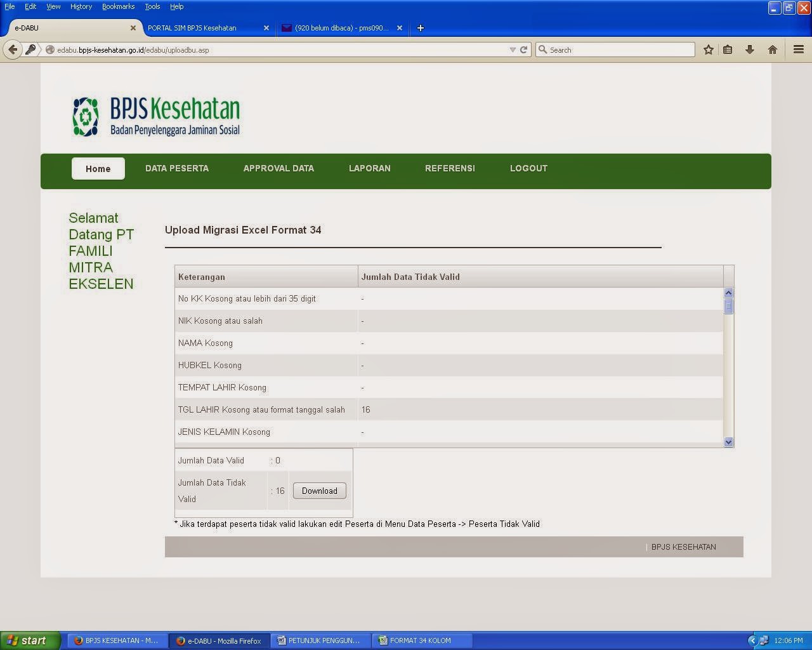Open PETUNJUK PENGGUN... taskbar window
Screen dimensions: 812x650
pos(321,640)
